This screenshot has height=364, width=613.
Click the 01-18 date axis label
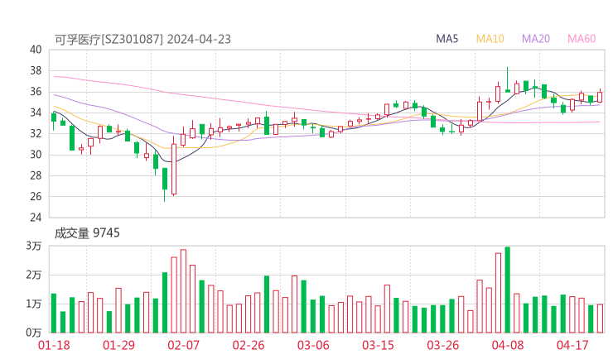(54, 345)
